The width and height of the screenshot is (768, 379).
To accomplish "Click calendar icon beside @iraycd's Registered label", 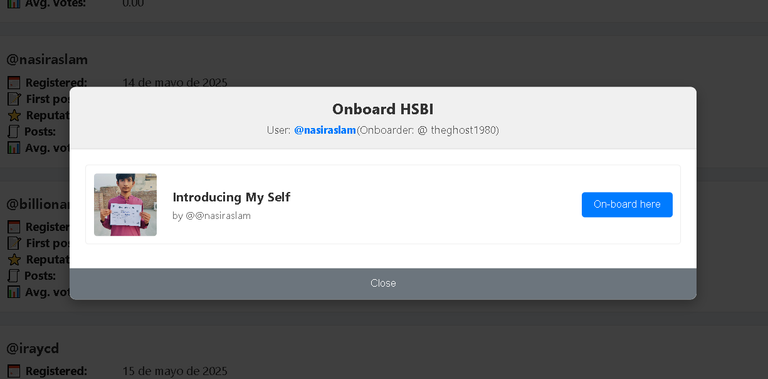I will pos(14,371).
